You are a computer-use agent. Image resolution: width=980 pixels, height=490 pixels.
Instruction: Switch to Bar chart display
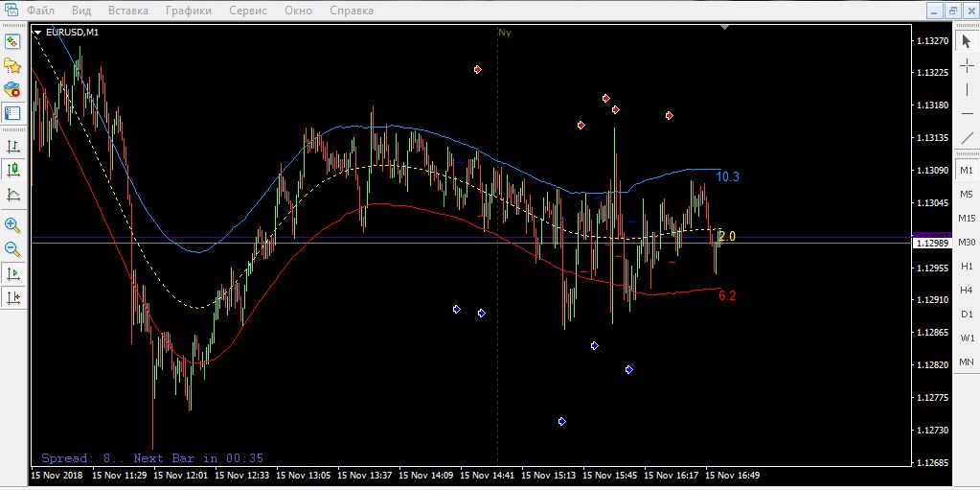pos(12,147)
